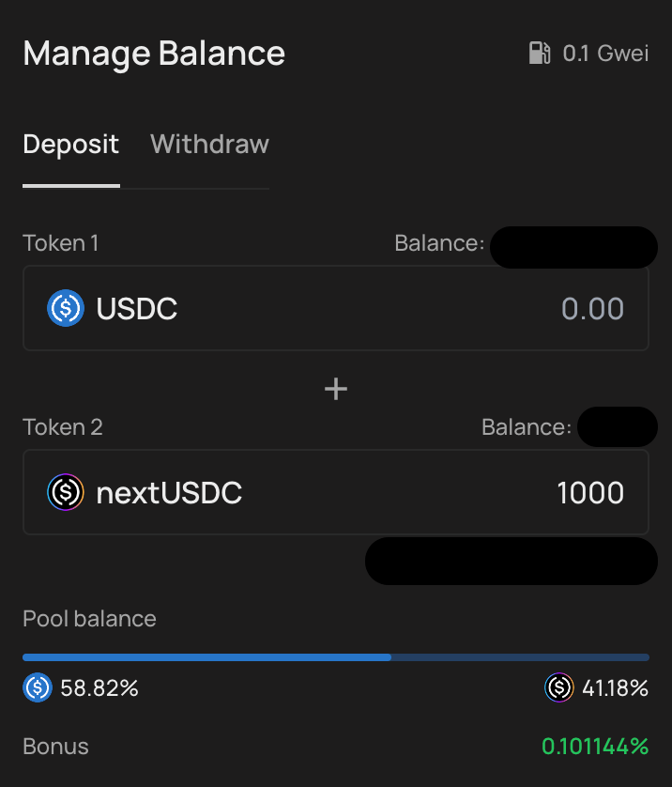
Task: Click the gas pump icon
Action: point(540,53)
